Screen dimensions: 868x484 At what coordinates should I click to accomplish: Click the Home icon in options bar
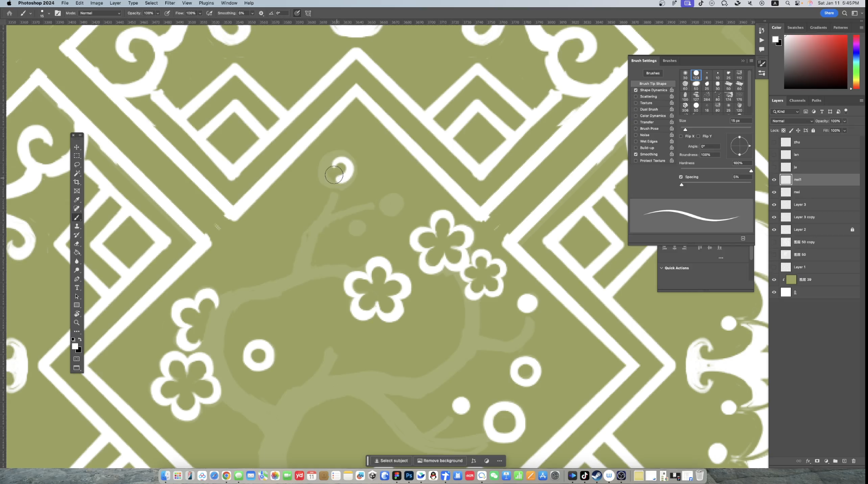(9, 13)
